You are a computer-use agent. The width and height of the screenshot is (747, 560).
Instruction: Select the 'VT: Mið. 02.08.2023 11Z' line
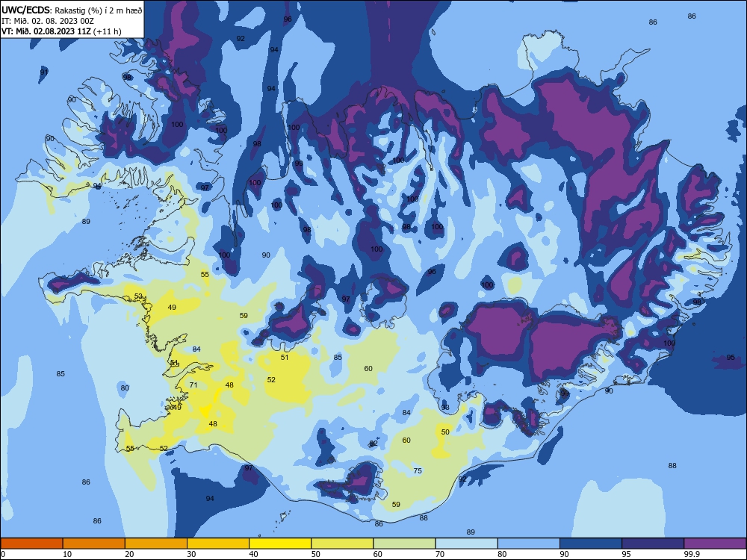click(46, 31)
